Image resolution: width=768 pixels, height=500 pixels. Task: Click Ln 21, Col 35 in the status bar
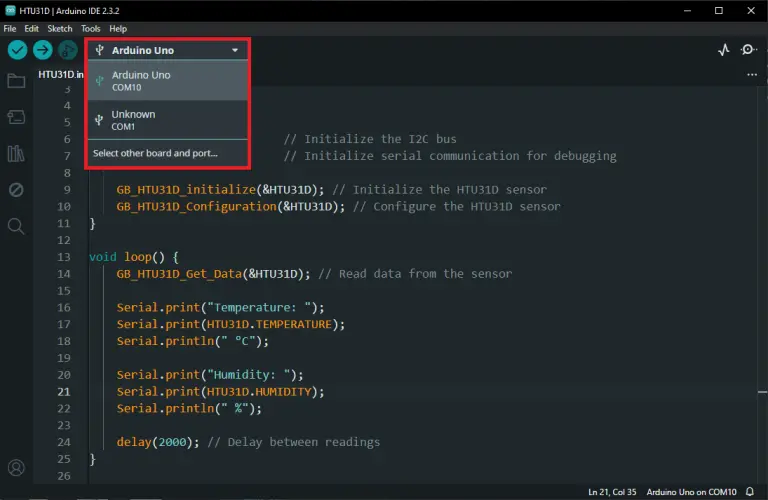612,492
